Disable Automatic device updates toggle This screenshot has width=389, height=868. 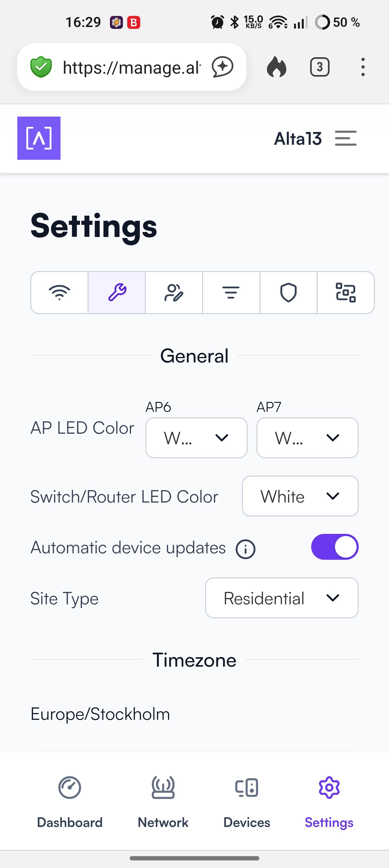[334, 547]
